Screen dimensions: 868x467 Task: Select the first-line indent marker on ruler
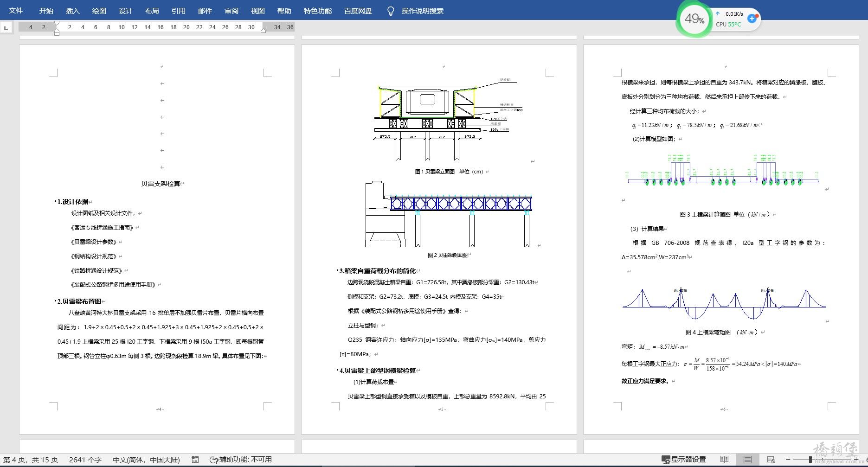click(57, 23)
